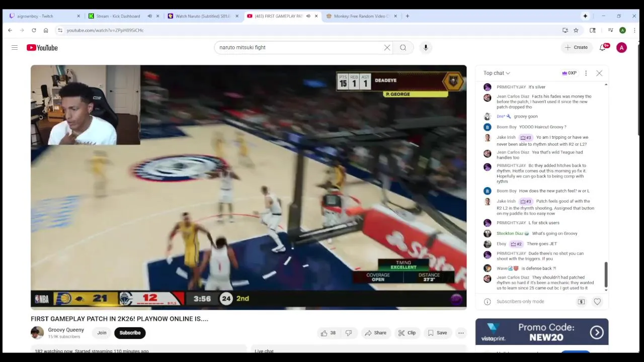Save the video to a playlist
Image resolution: width=644 pixels, height=362 pixels.
click(x=437, y=333)
